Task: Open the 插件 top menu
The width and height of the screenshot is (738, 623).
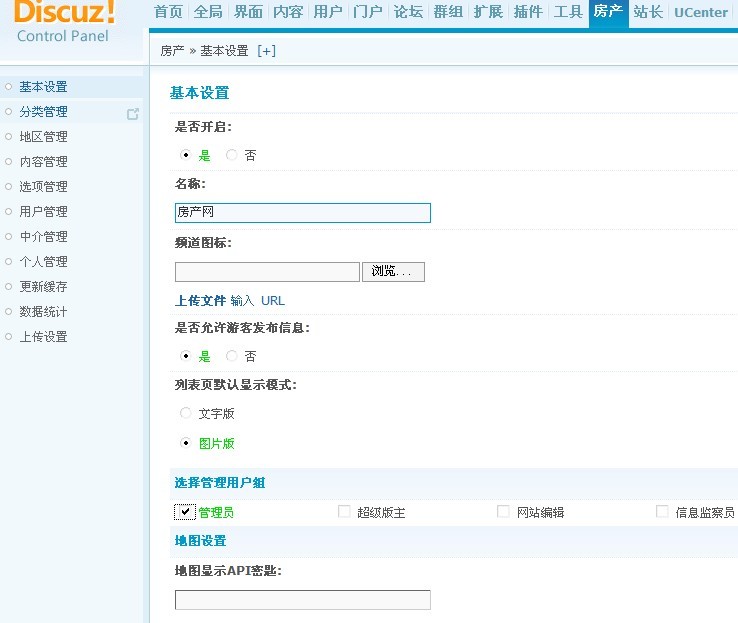Action: pyautogui.click(x=528, y=12)
